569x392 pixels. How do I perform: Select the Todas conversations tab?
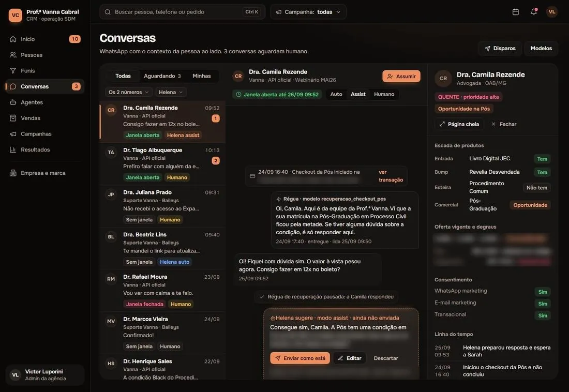click(123, 76)
